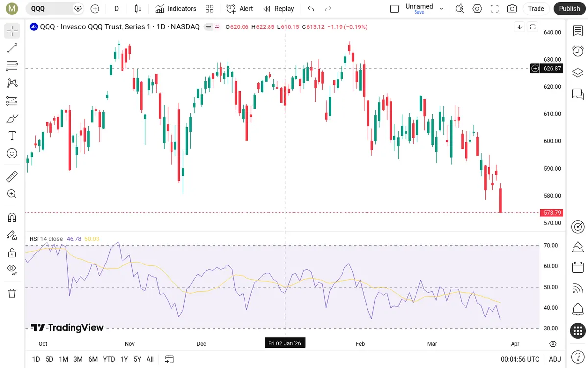Open the hotlists target icon
Screen dimensions: 588x368
pyautogui.click(x=578, y=226)
